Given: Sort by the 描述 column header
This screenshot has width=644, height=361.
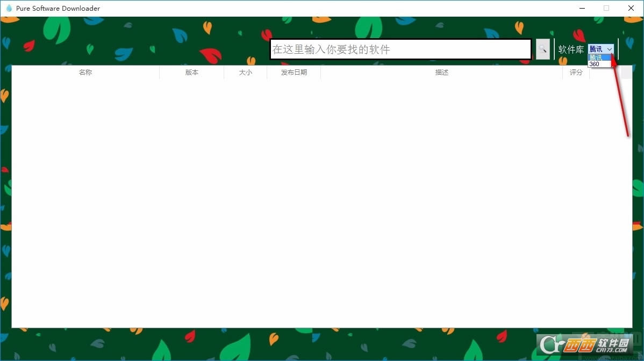Looking at the screenshot, I should [x=441, y=72].
